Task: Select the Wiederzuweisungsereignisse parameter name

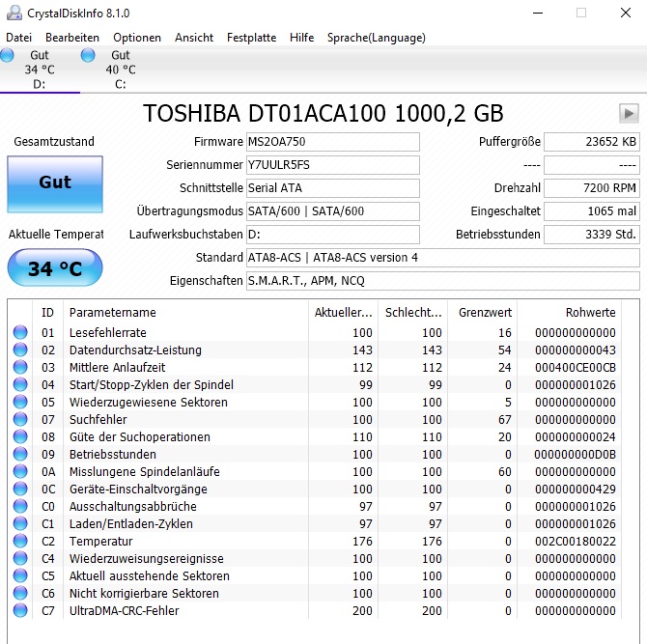Action: pyautogui.click(x=147, y=559)
